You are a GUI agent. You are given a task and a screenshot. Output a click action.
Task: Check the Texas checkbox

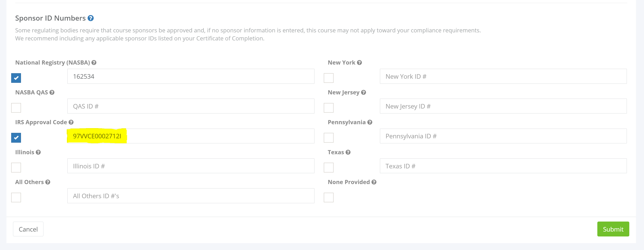(x=328, y=167)
